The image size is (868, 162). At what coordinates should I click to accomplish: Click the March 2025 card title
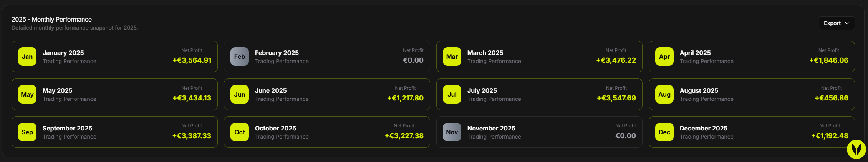pyautogui.click(x=485, y=53)
